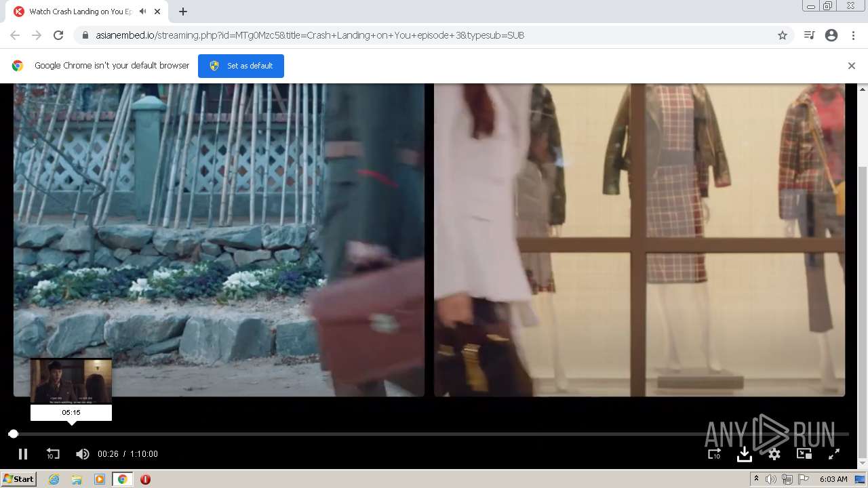
Task: Click the 05:15 preview thumbnail
Action: 71,382
